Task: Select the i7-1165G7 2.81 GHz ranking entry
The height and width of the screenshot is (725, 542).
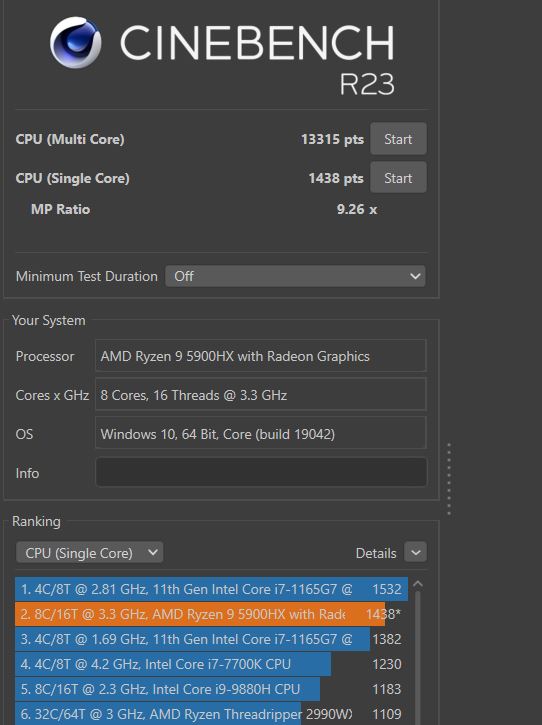Action: 211,589
